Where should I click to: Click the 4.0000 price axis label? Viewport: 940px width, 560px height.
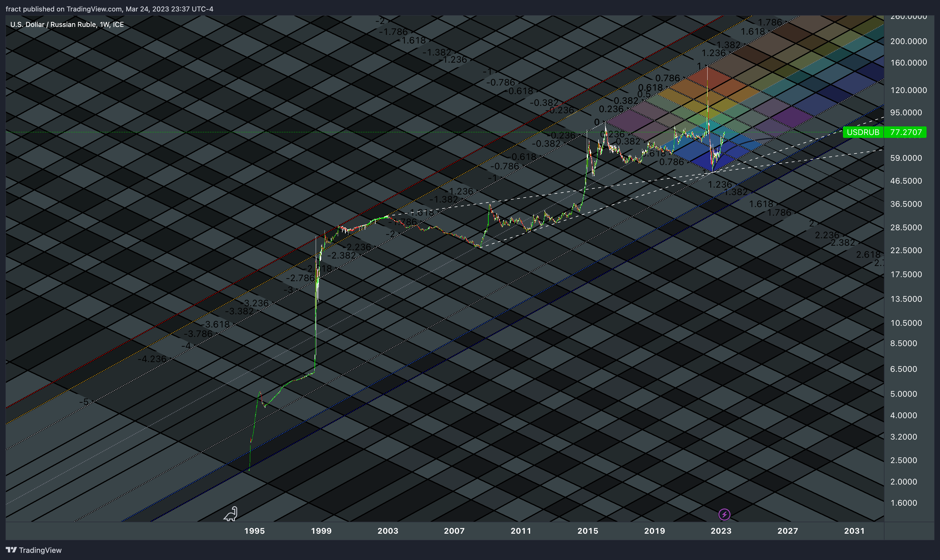point(904,416)
